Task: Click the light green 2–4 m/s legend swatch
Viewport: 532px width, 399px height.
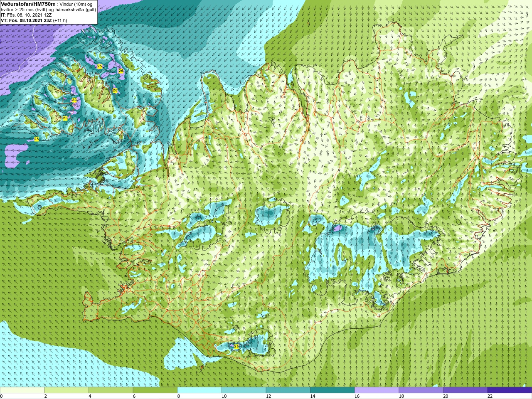Action: click(66, 390)
